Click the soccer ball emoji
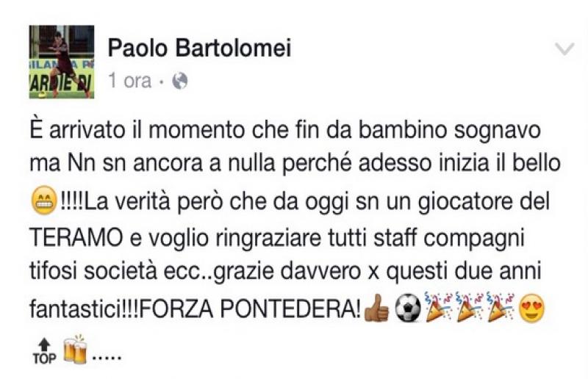Viewport: 588px width, 379px height. tap(409, 308)
